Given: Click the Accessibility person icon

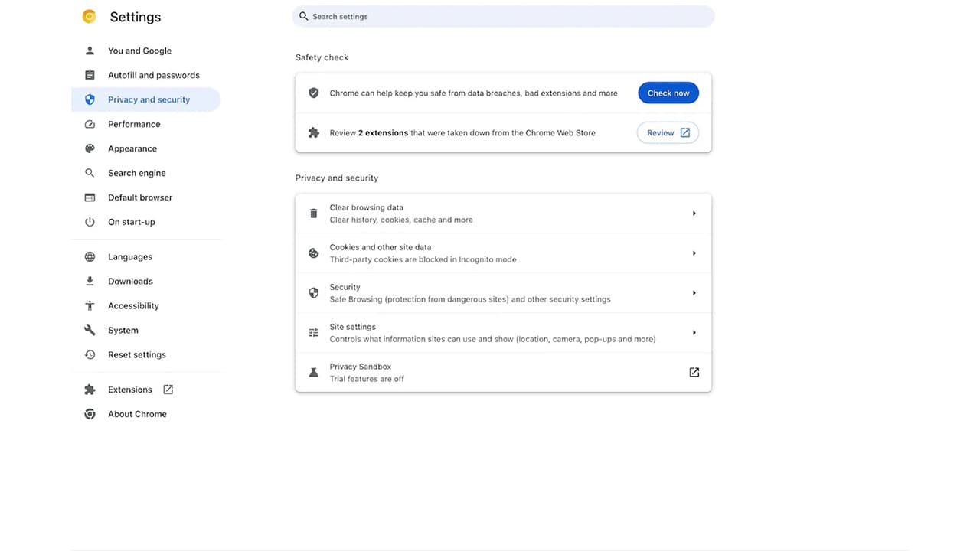Looking at the screenshot, I should [x=90, y=305].
